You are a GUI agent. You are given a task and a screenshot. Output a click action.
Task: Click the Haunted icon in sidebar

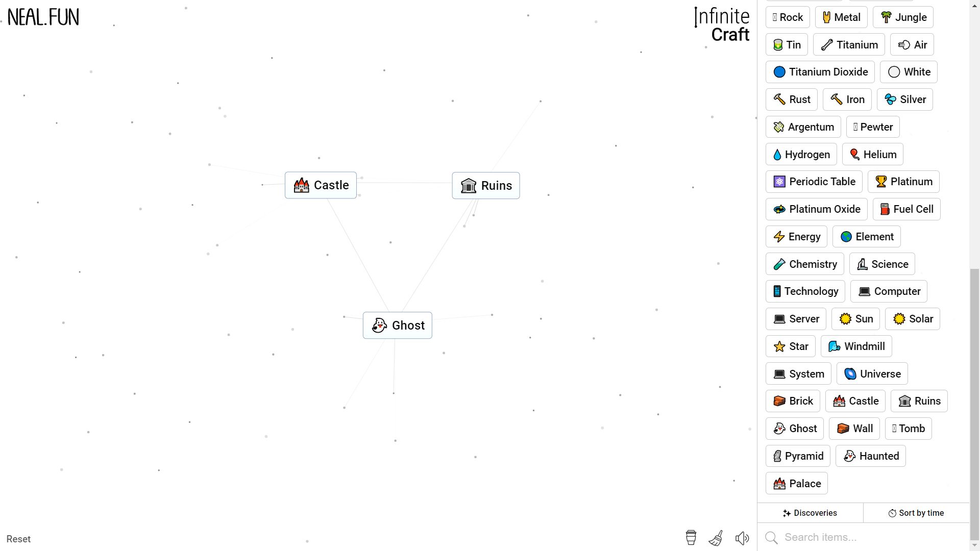871,456
